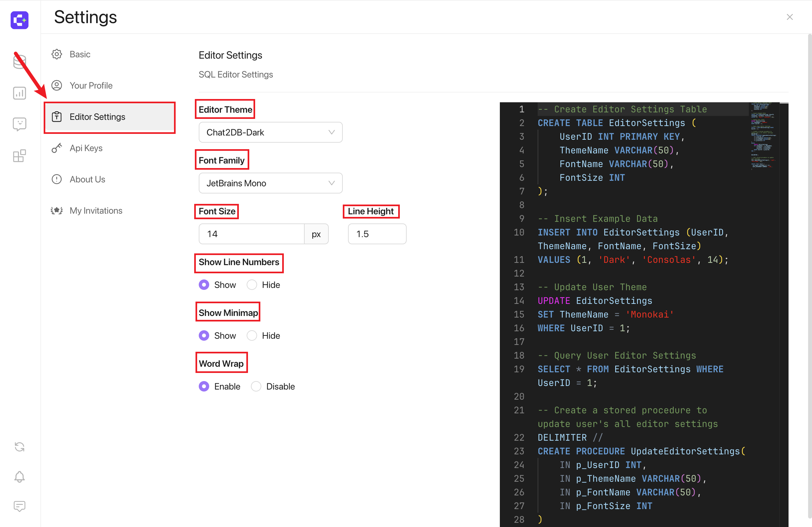Click the About Us info icon

[57, 179]
